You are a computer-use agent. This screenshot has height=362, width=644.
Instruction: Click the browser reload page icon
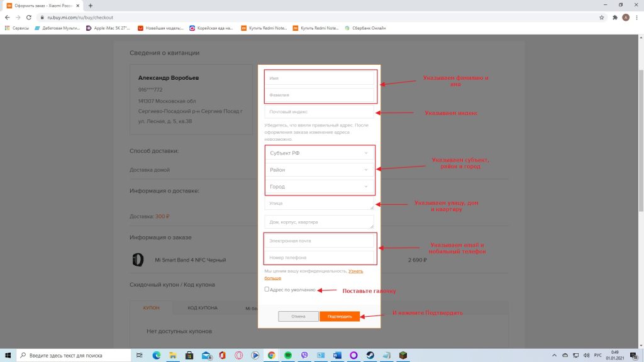pyautogui.click(x=30, y=18)
